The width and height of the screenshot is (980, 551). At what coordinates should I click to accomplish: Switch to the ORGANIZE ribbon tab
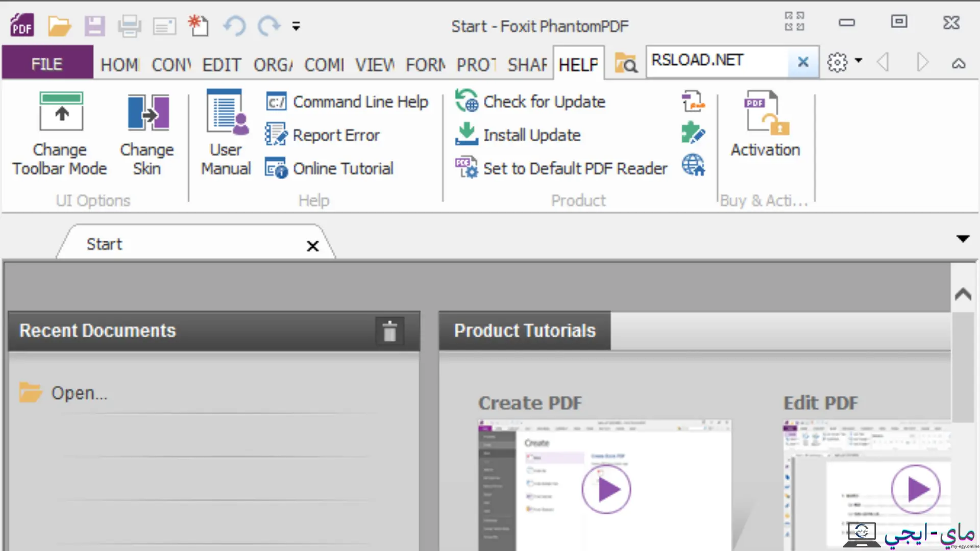click(273, 65)
